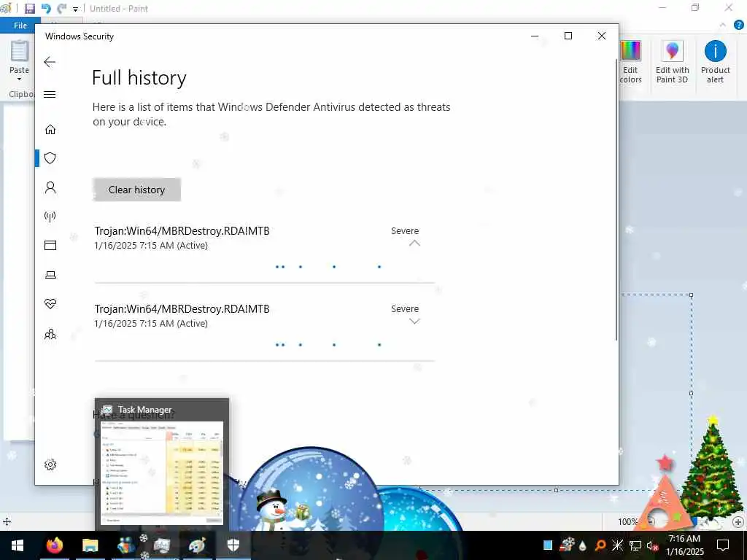747x560 pixels.
Task: Open the Product alert button in Paint
Action: 715,62
